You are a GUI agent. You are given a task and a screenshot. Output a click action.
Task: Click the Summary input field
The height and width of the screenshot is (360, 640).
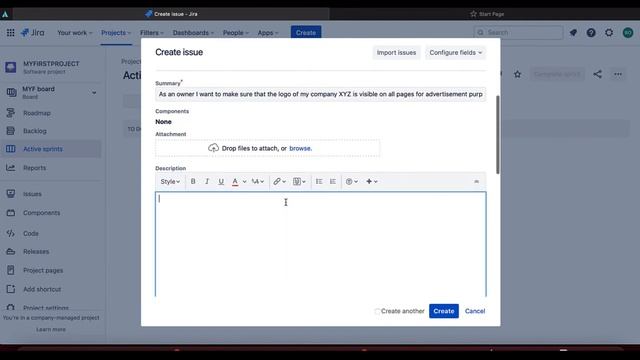320,94
